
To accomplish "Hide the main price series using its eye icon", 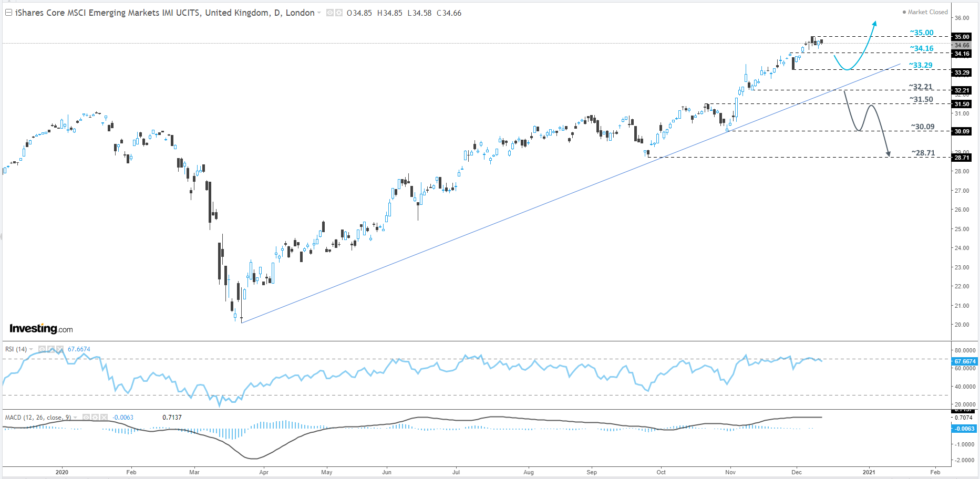I will pos(329,13).
